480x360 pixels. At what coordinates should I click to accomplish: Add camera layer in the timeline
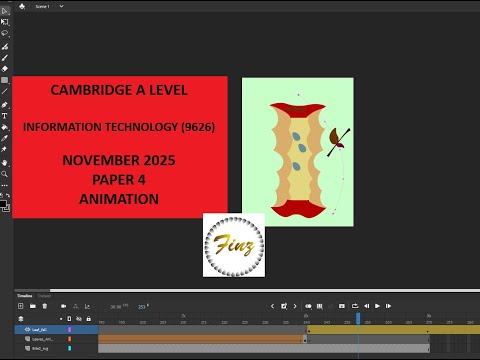click(x=64, y=306)
